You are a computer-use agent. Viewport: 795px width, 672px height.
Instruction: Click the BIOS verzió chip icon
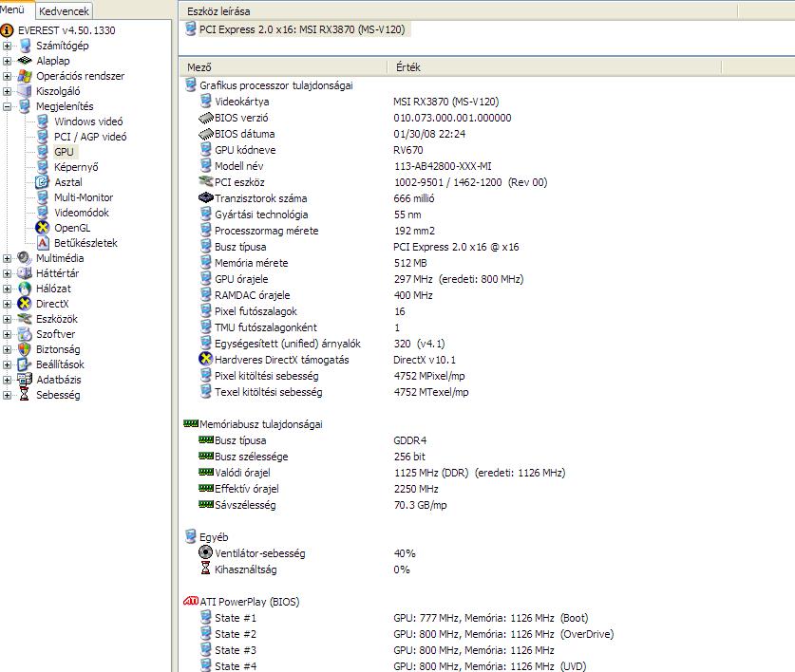206,118
